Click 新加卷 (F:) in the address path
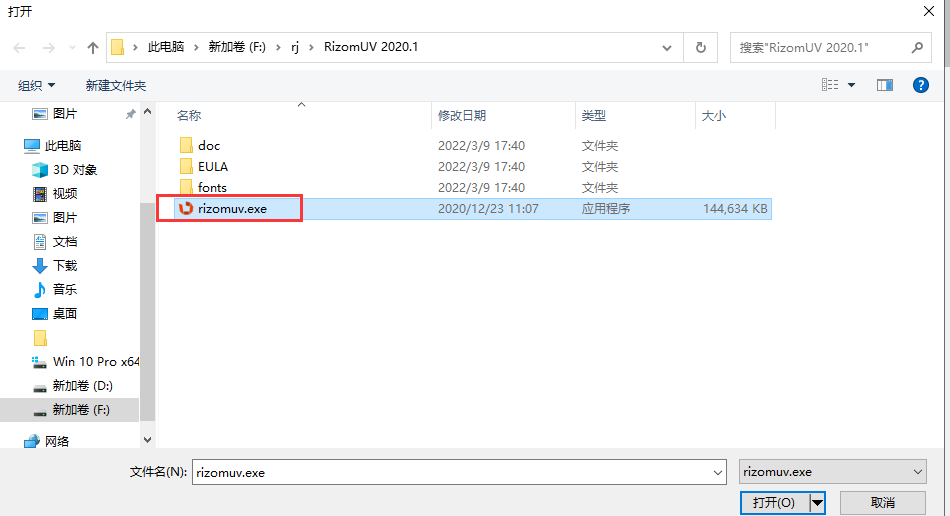Viewport: 950px width, 516px height. click(x=237, y=47)
